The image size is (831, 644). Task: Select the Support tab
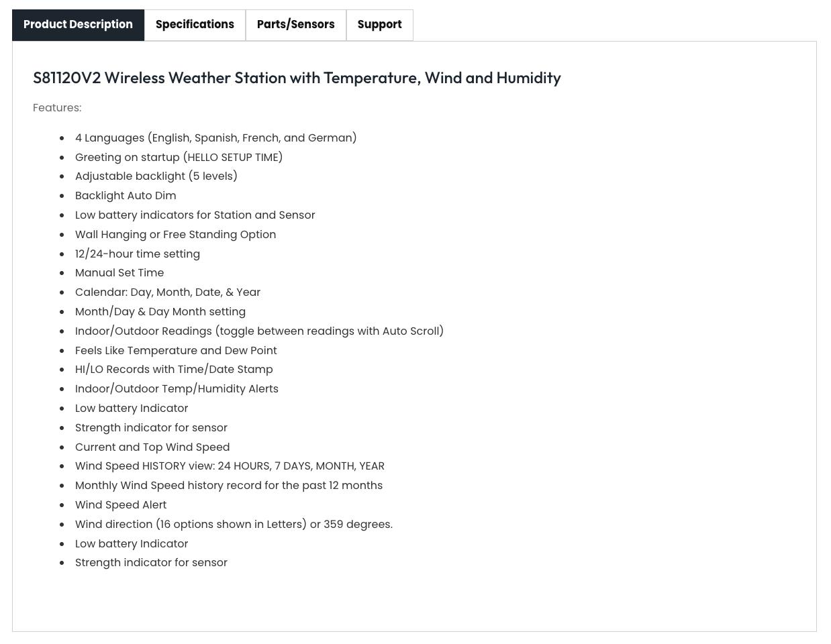pos(379,25)
